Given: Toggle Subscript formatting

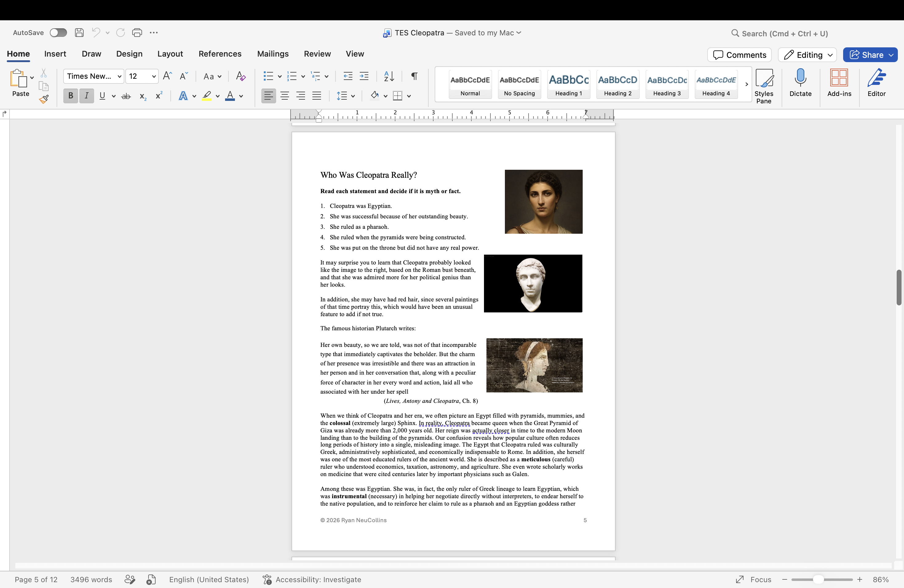Looking at the screenshot, I should (143, 97).
